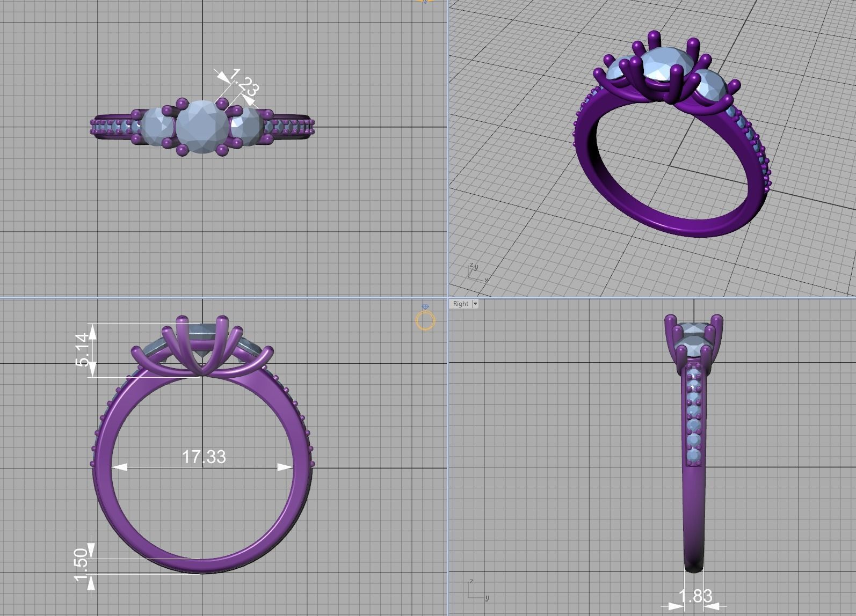Image resolution: width=856 pixels, height=616 pixels.
Task: Select the center stone in the Top viewport
Action: click(x=202, y=126)
